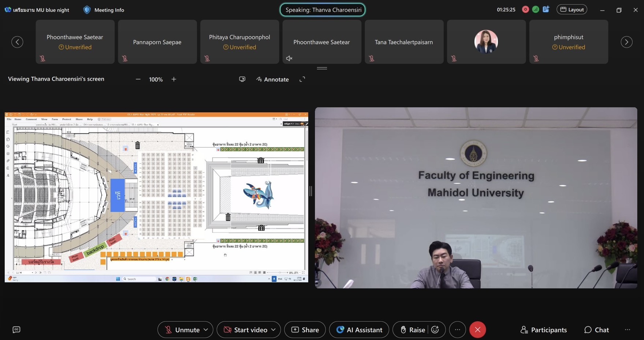Click the Share button
Viewport: 644px width, 340px height.
point(305,330)
